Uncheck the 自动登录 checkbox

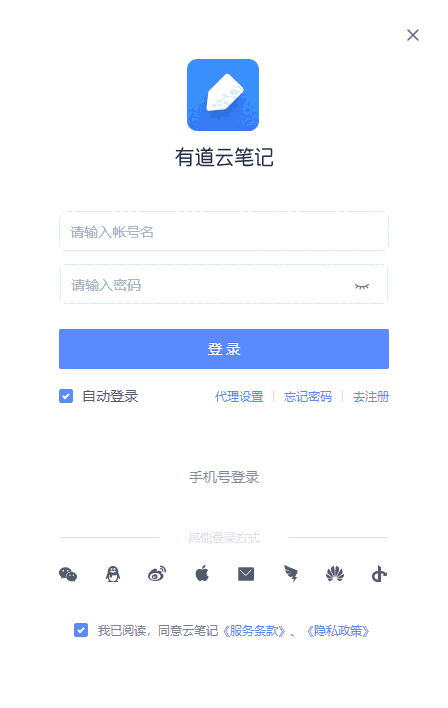coord(66,396)
